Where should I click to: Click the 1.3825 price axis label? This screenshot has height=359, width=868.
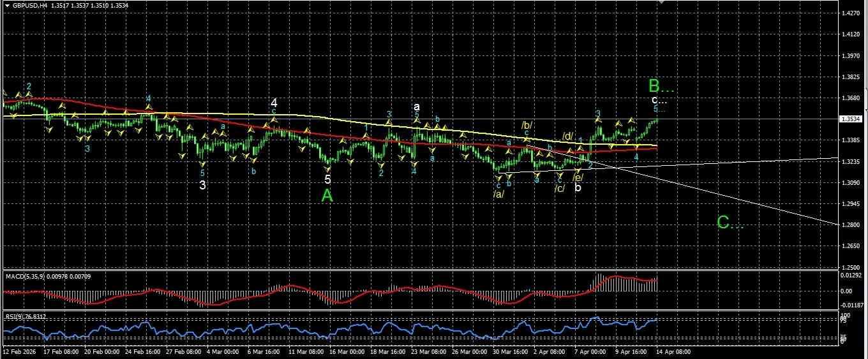[x=849, y=77]
